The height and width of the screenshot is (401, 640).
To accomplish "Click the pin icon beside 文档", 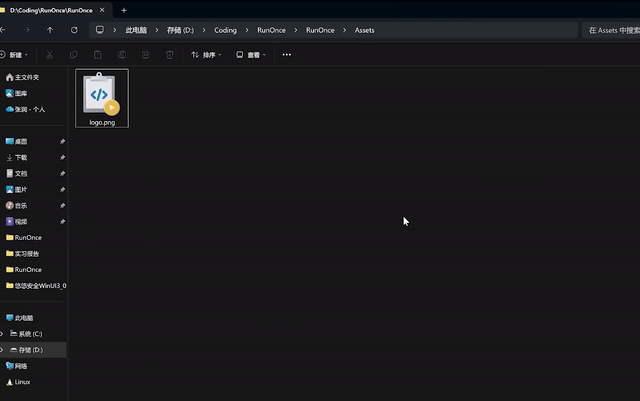I will (62, 174).
